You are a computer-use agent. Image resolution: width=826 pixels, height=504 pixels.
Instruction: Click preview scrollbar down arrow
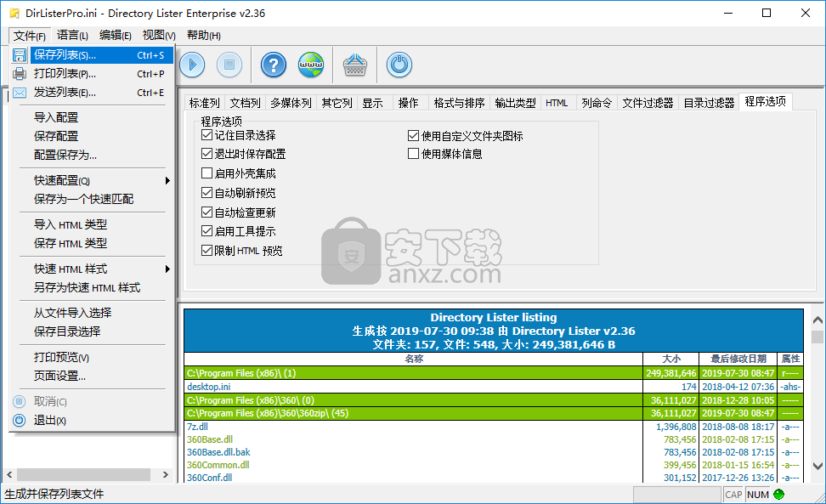point(818,466)
